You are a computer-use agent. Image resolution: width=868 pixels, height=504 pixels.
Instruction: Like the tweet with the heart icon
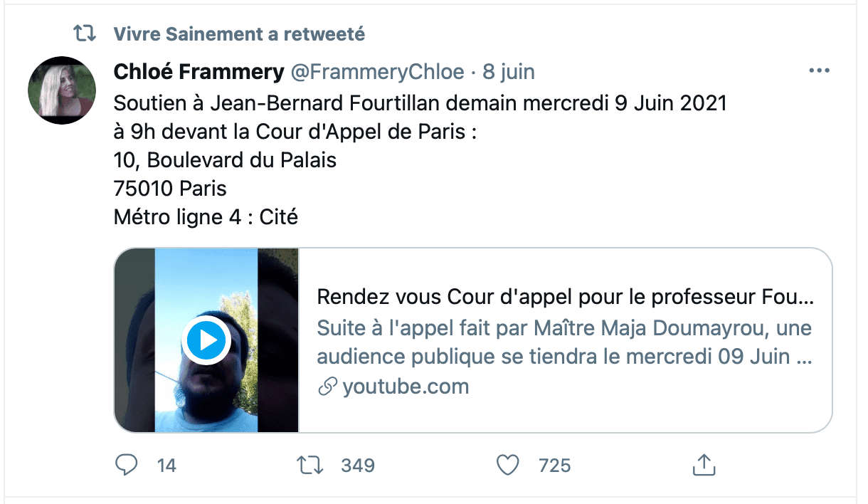(x=507, y=466)
